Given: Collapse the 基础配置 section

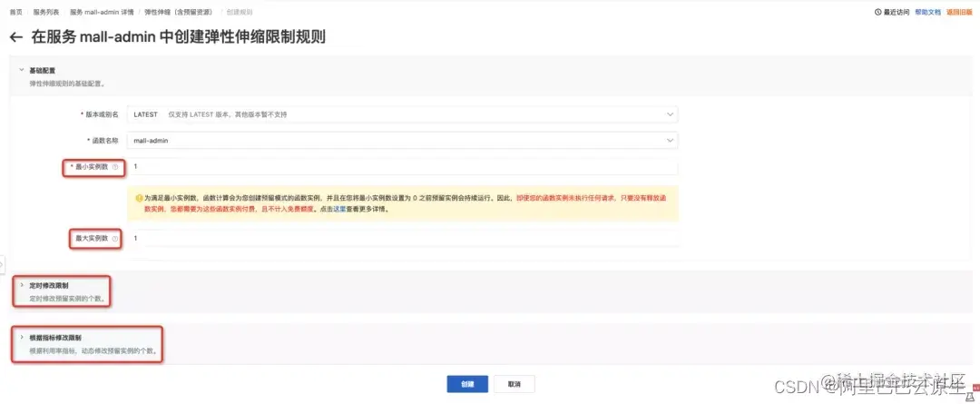Looking at the screenshot, I should tap(22, 70).
